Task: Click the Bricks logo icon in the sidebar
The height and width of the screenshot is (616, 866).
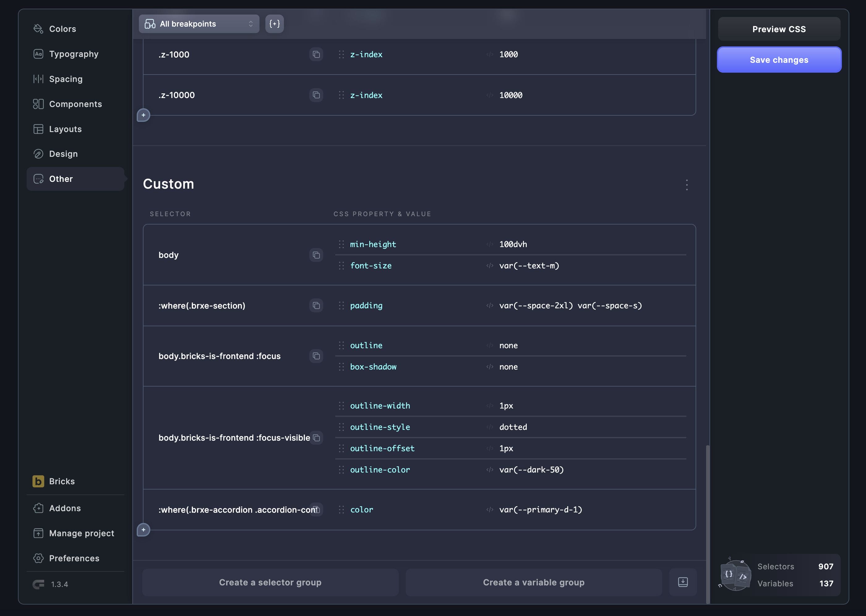Action: point(38,481)
